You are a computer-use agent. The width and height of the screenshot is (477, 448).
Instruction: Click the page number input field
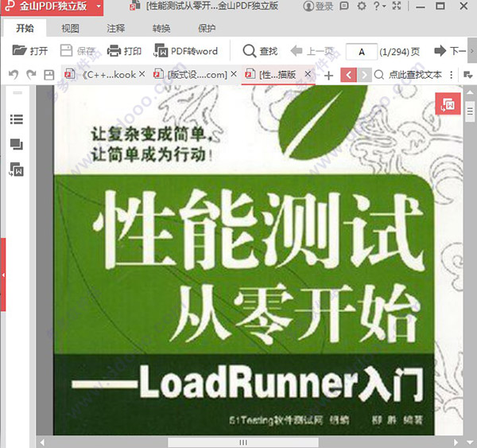click(x=362, y=52)
